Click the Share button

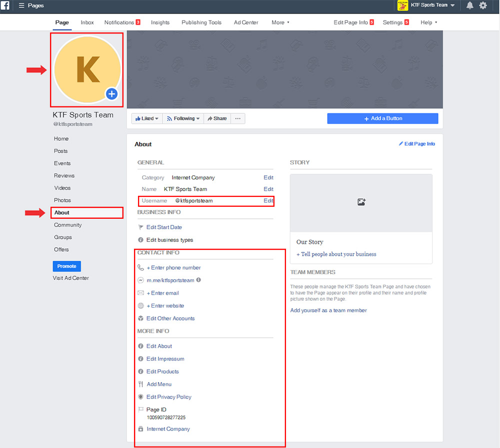(217, 118)
